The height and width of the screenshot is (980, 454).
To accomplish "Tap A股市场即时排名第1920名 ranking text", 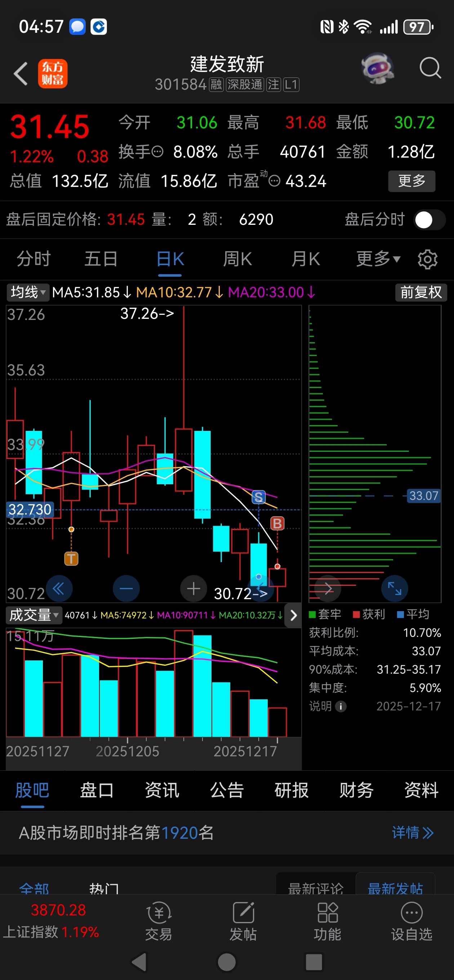I will 116,833.
